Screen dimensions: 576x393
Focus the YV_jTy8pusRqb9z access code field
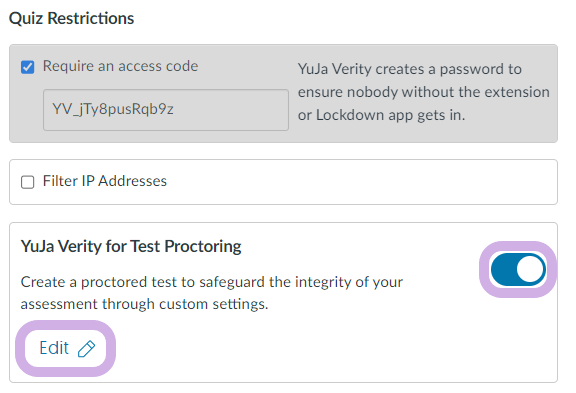pyautogui.click(x=166, y=109)
